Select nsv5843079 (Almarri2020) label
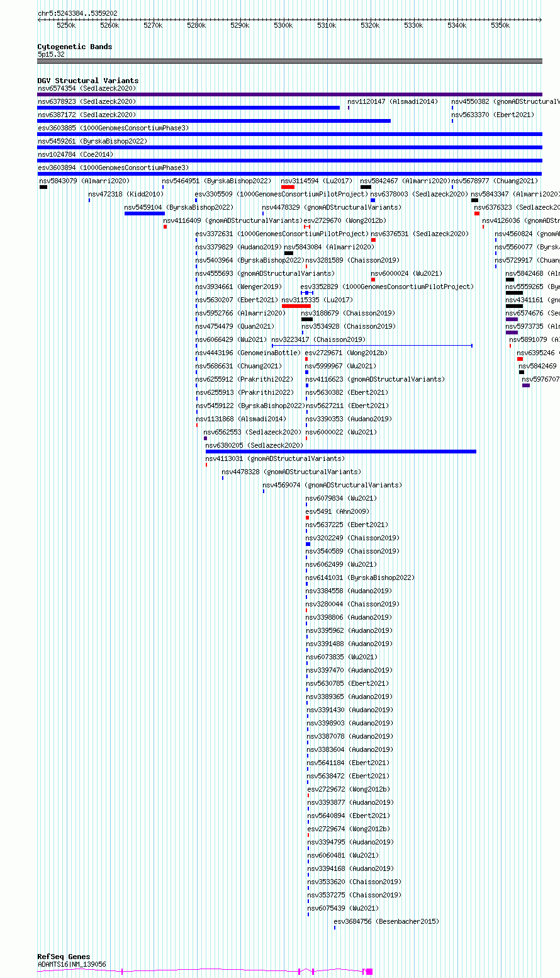Screen dimensions: 560x978 click(x=84, y=181)
